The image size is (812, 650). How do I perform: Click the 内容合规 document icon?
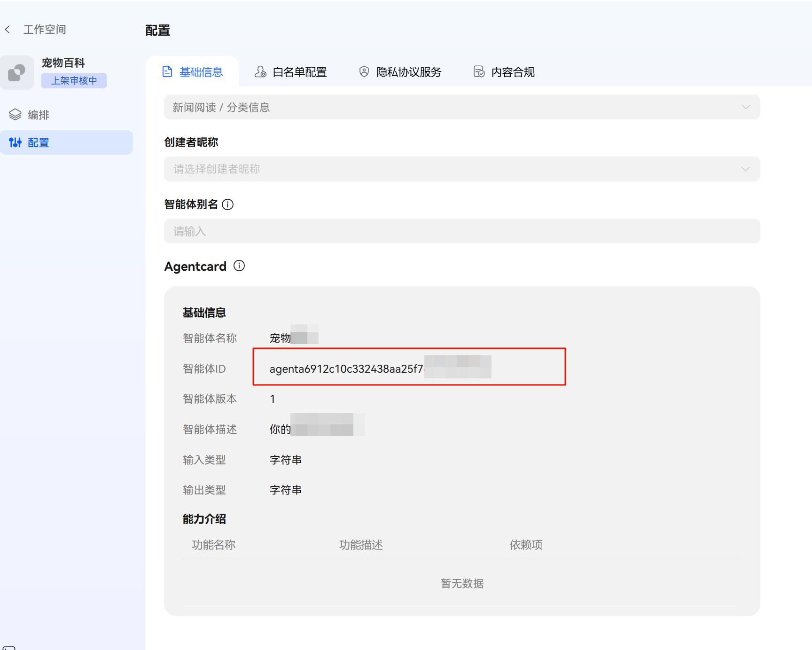tap(479, 72)
